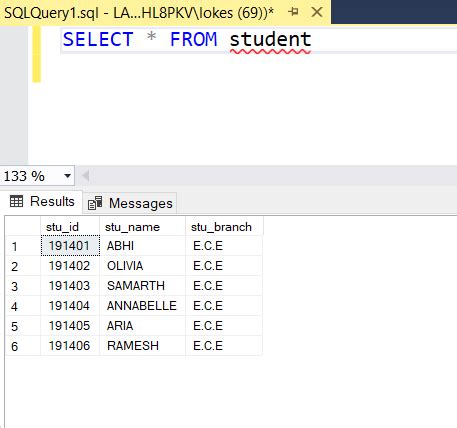
Task: Click the Results grid icon
Action: coord(16,201)
